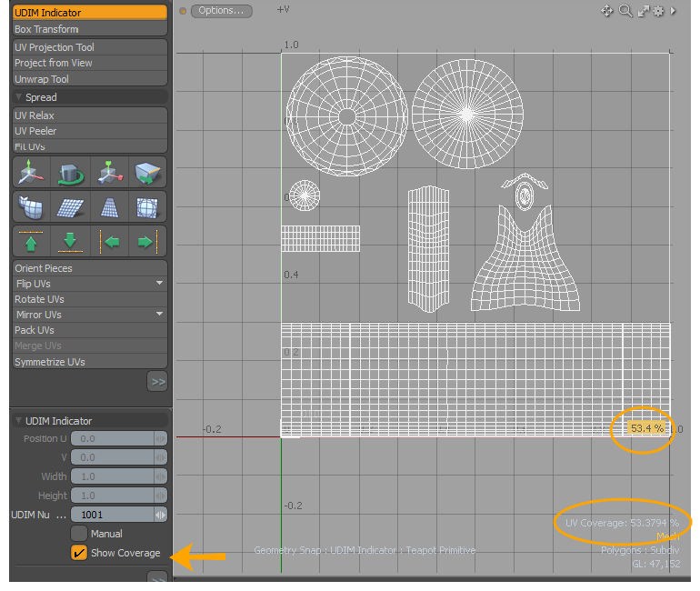Collapse the Spread section
Screen dimensions: 700x591
point(19,97)
